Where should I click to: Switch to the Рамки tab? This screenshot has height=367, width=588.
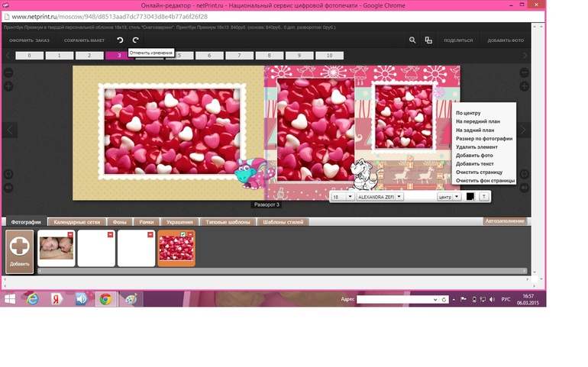pyautogui.click(x=146, y=222)
